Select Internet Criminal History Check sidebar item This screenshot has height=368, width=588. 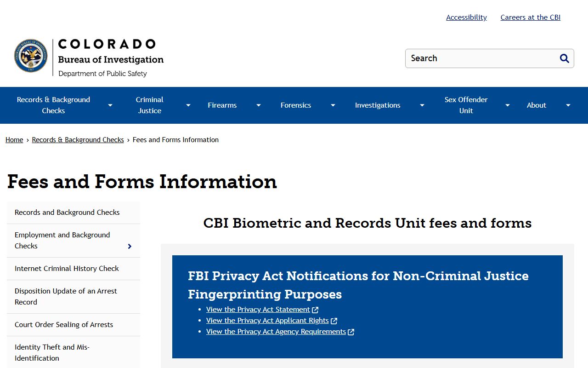point(73,269)
